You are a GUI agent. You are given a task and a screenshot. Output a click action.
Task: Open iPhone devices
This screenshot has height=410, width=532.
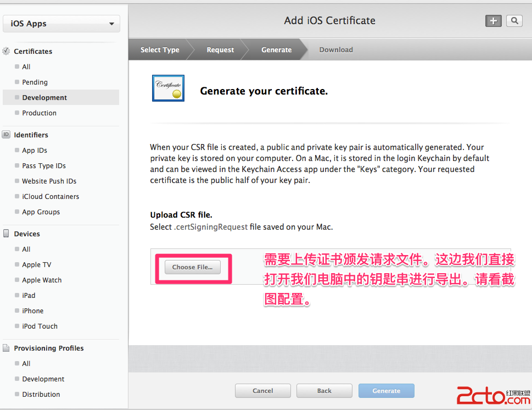tap(32, 311)
